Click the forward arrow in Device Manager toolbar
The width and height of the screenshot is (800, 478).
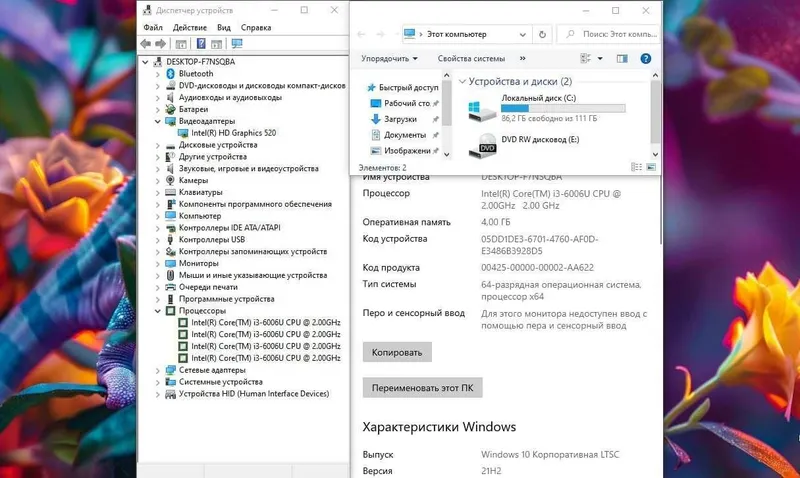click(x=160, y=44)
